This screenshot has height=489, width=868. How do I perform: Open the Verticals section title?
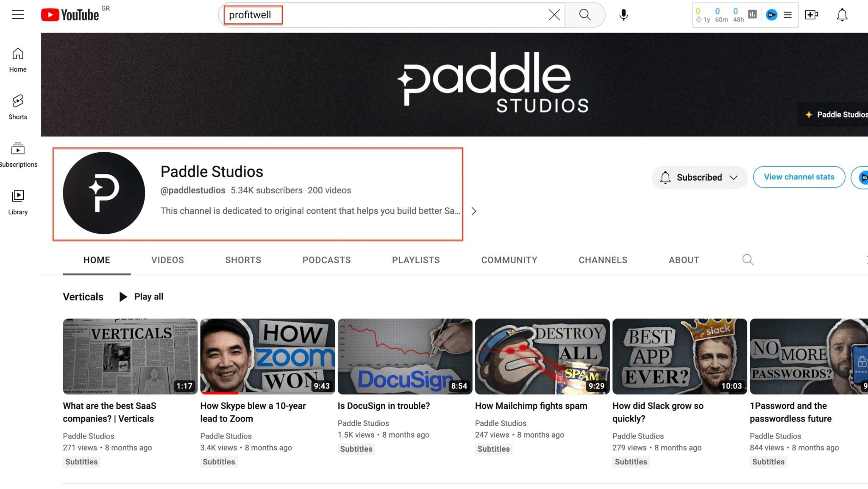83,296
